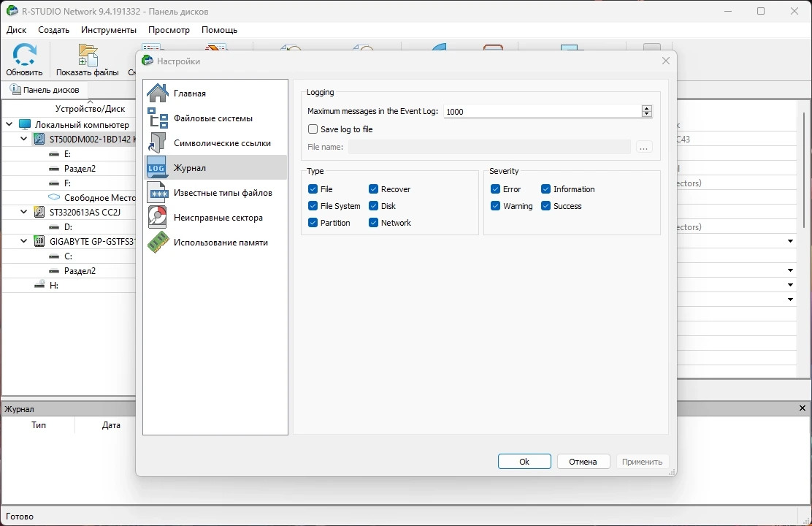Image resolution: width=812 pixels, height=526 pixels.
Task: Uncheck the Network checkbox
Action: 373,222
